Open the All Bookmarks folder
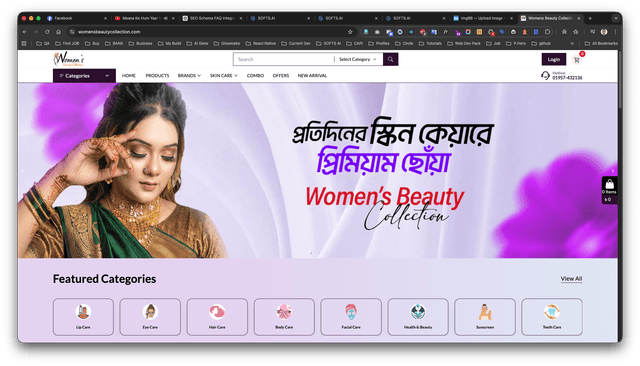Screen dimensions: 640x366 coord(601,43)
